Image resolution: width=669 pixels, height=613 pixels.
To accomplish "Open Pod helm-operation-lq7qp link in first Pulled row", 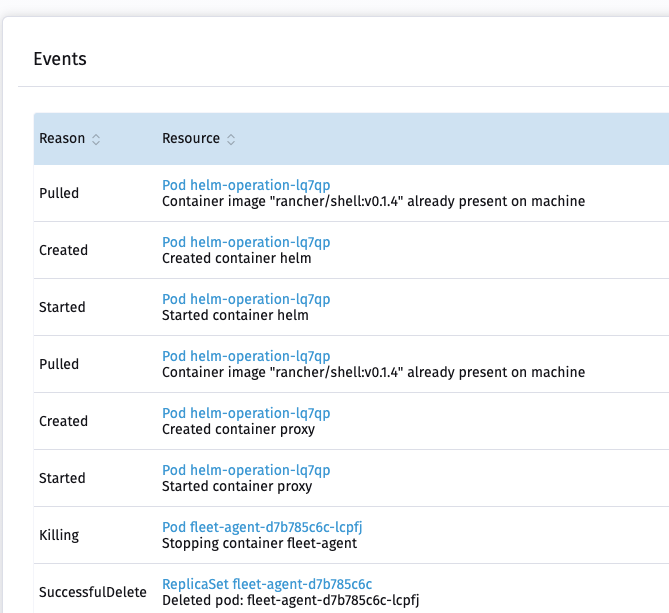I will click(246, 185).
